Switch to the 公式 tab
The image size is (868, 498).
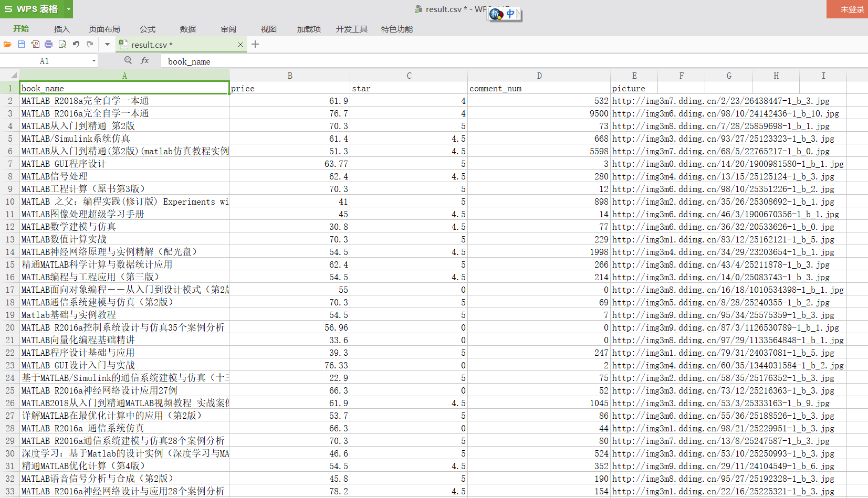pos(148,29)
